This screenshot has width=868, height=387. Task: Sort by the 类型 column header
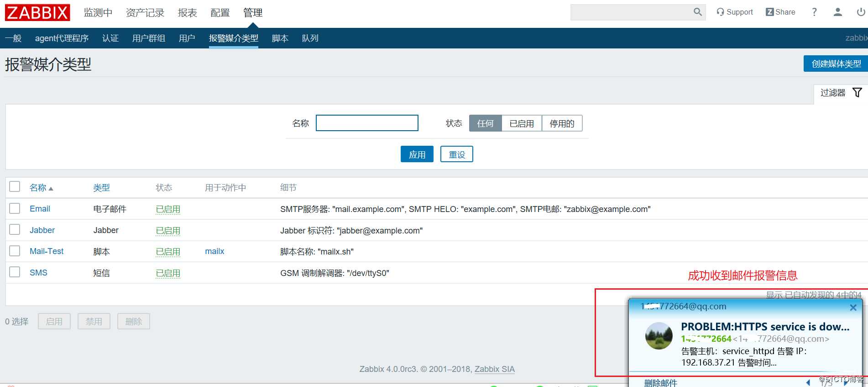101,187
